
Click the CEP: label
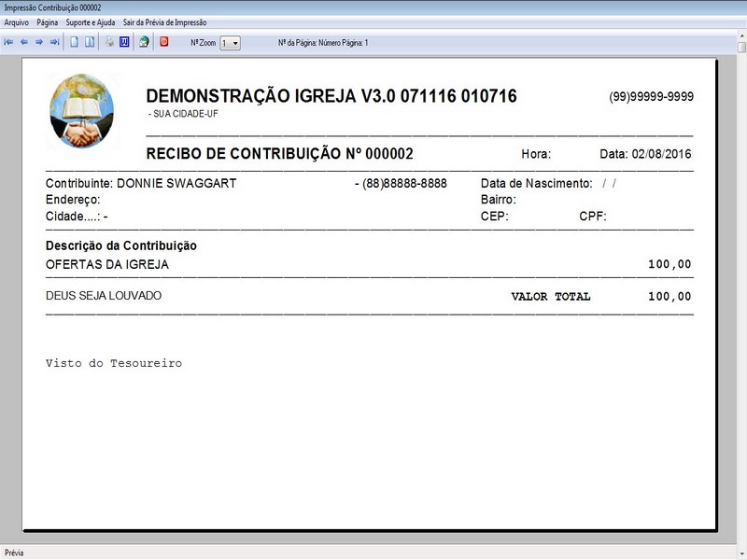pyautogui.click(x=495, y=217)
